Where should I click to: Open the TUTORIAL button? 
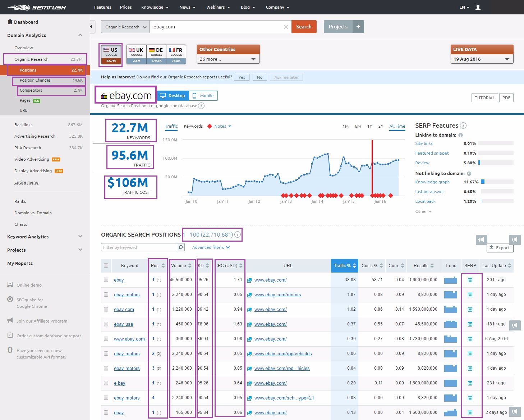pyautogui.click(x=484, y=98)
